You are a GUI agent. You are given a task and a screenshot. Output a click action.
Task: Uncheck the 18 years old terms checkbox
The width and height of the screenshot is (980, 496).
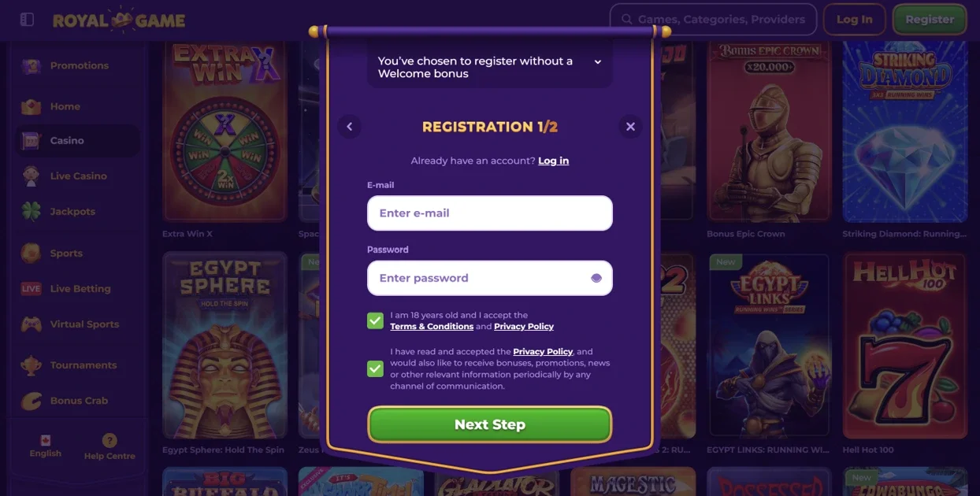point(375,320)
